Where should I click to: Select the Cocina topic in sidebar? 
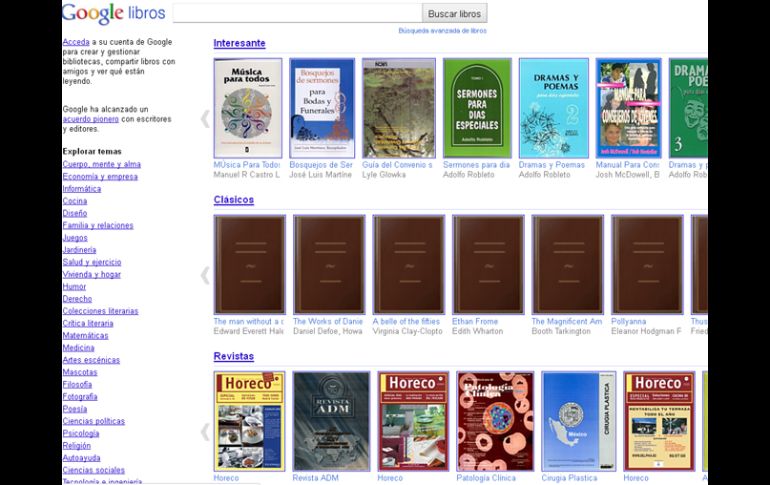click(x=74, y=201)
